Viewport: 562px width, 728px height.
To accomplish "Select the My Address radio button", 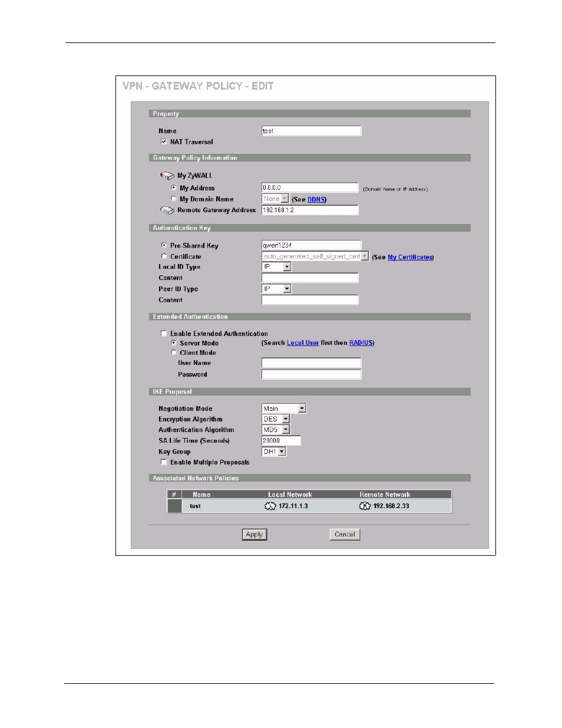I will click(x=173, y=188).
